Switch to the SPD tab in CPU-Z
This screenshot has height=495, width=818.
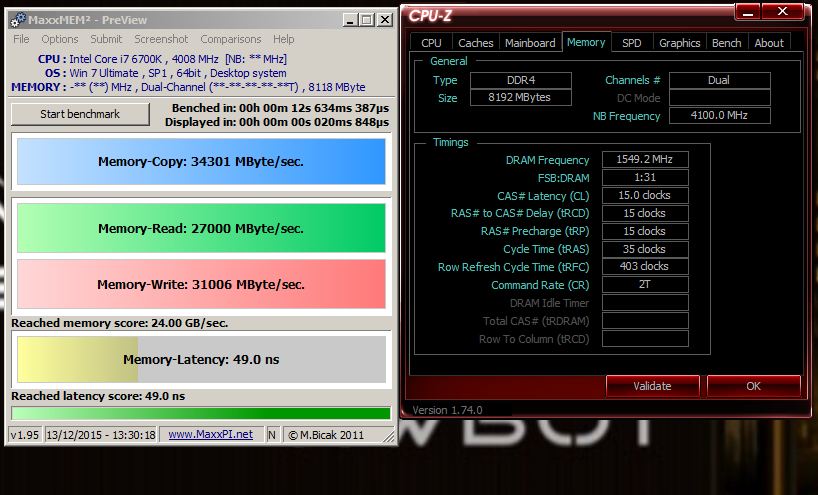(x=632, y=43)
